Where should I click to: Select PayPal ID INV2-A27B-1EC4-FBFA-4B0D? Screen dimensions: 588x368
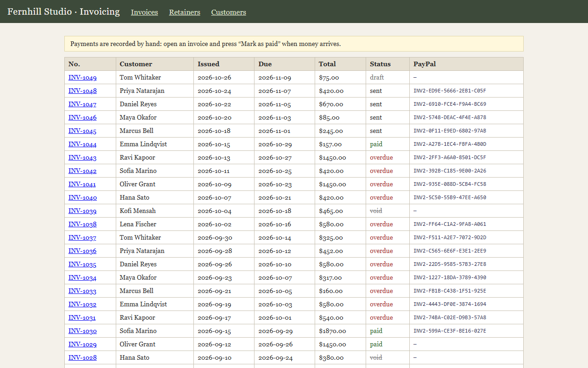[450, 144]
